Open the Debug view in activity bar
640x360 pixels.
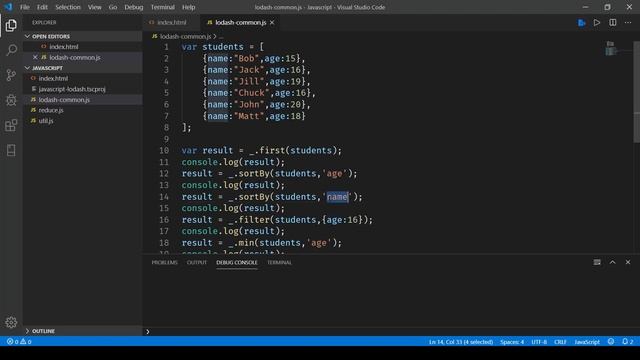pyautogui.click(x=11, y=100)
